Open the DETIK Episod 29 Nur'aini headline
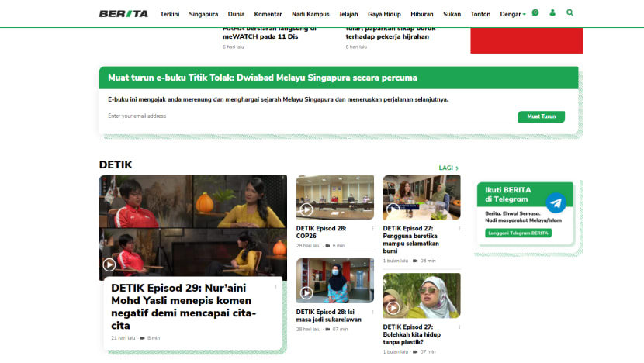The width and height of the screenshot is (644, 363). [184, 306]
